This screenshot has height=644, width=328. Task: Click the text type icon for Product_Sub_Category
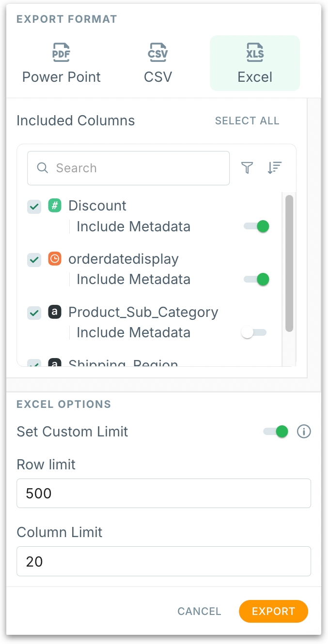(x=55, y=312)
